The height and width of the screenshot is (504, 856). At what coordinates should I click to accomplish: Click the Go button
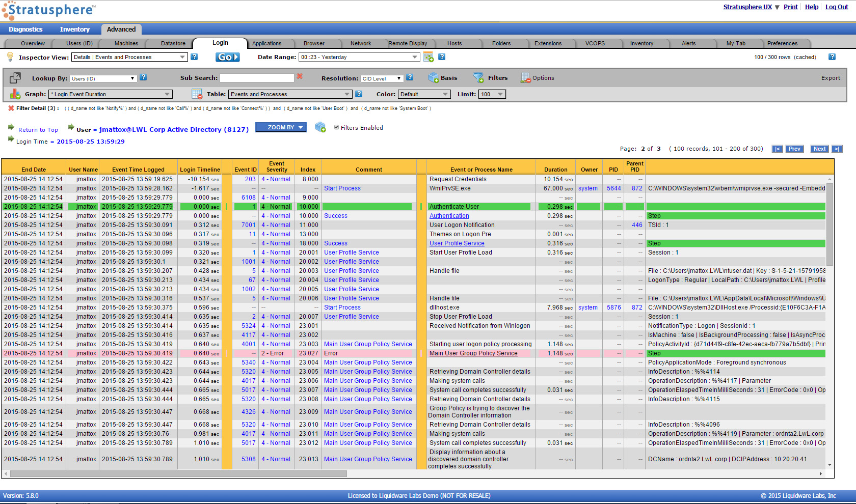click(x=227, y=57)
